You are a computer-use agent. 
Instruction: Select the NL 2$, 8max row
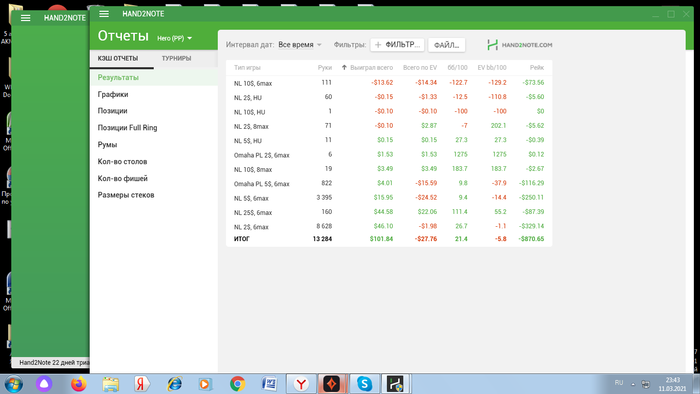[x=389, y=126]
